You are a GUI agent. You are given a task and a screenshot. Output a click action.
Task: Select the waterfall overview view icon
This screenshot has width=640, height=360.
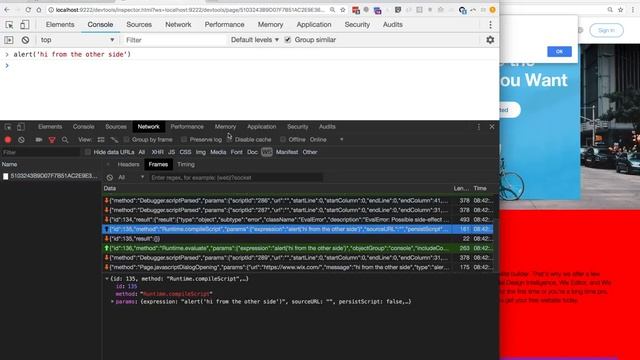[x=114, y=140]
